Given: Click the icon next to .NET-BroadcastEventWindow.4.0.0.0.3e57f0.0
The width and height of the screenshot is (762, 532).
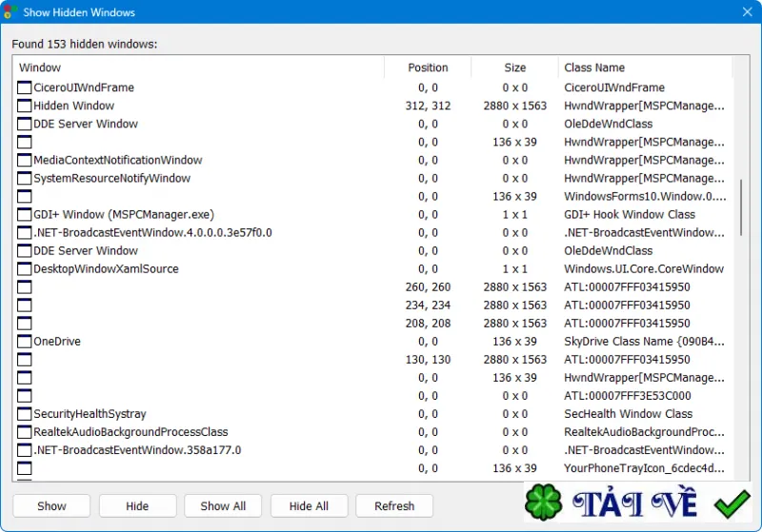Looking at the screenshot, I should tap(25, 232).
